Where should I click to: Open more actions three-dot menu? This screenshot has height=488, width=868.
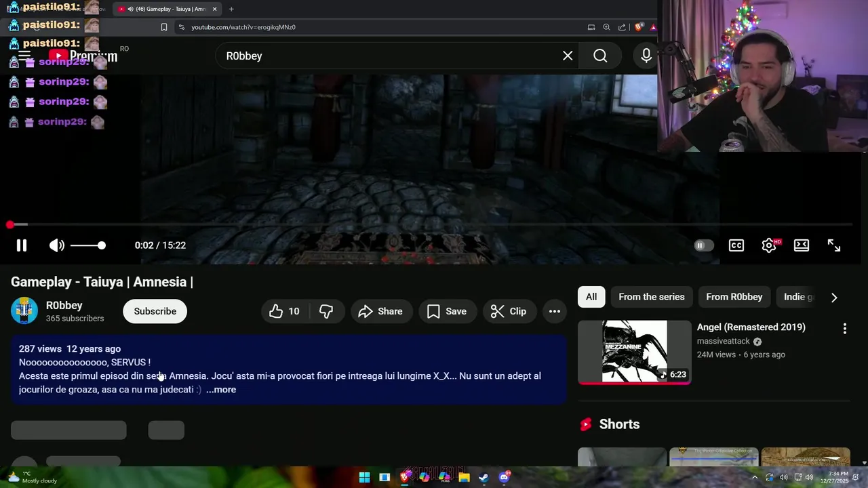tap(554, 311)
